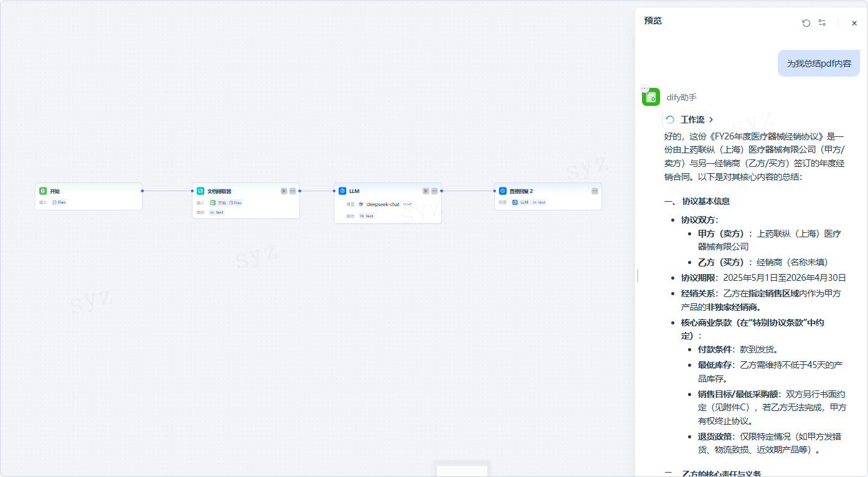The image size is (868, 477).
Task: Open the preview settings sliders icon
Action: point(822,23)
